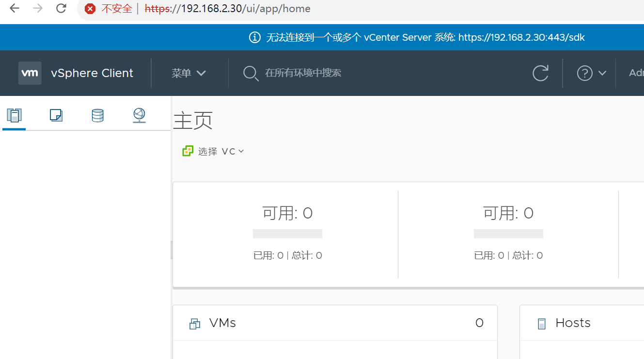
Task: Click the info icon in the blue banner
Action: pyautogui.click(x=255, y=37)
